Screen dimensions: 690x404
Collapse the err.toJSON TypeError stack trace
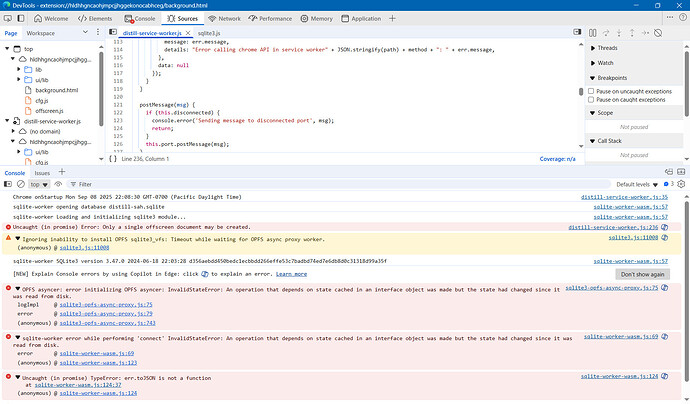(18, 377)
